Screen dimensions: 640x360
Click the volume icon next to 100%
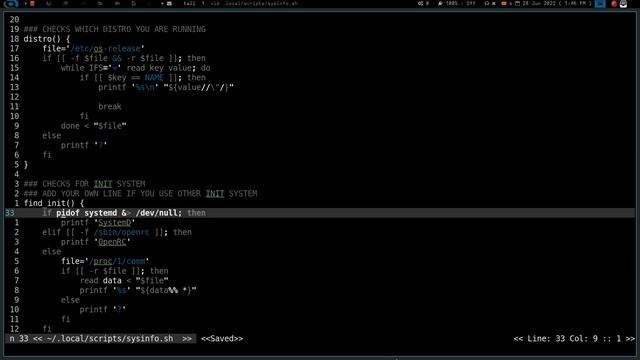440,3
